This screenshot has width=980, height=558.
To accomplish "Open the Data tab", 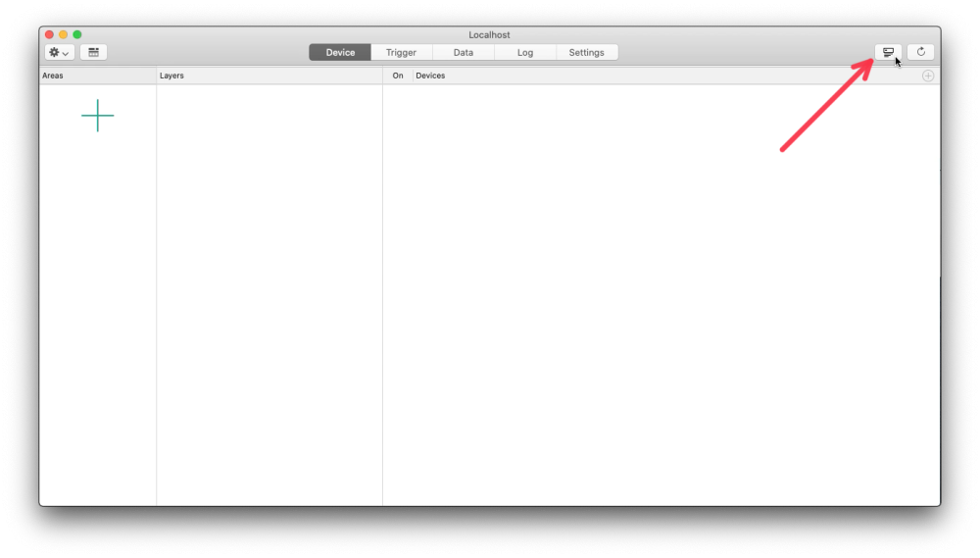I will coord(464,53).
